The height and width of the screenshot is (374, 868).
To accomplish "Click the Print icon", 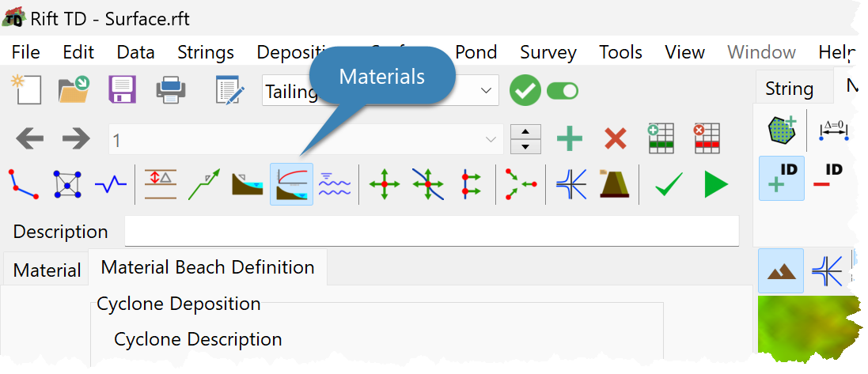I will [171, 90].
